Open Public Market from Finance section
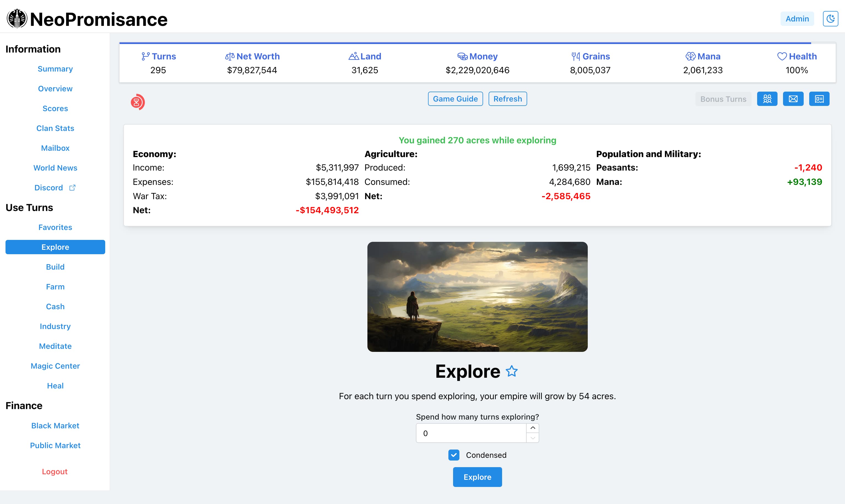 [x=55, y=445]
